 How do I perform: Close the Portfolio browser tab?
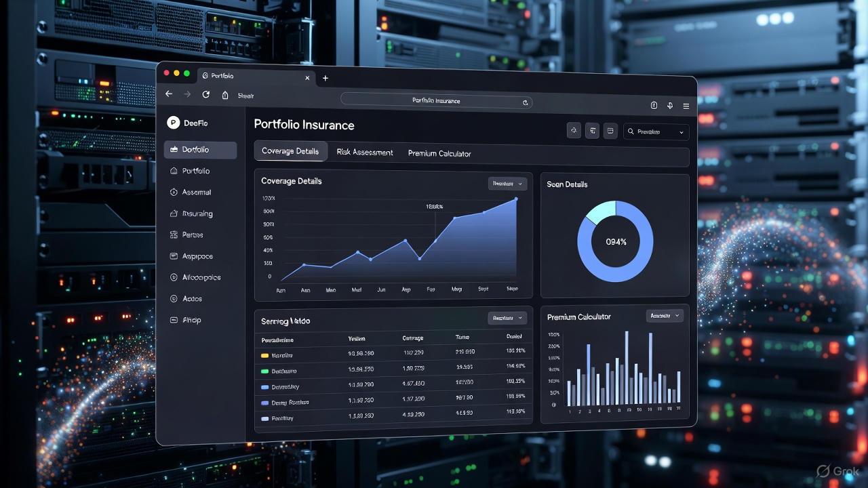(307, 78)
